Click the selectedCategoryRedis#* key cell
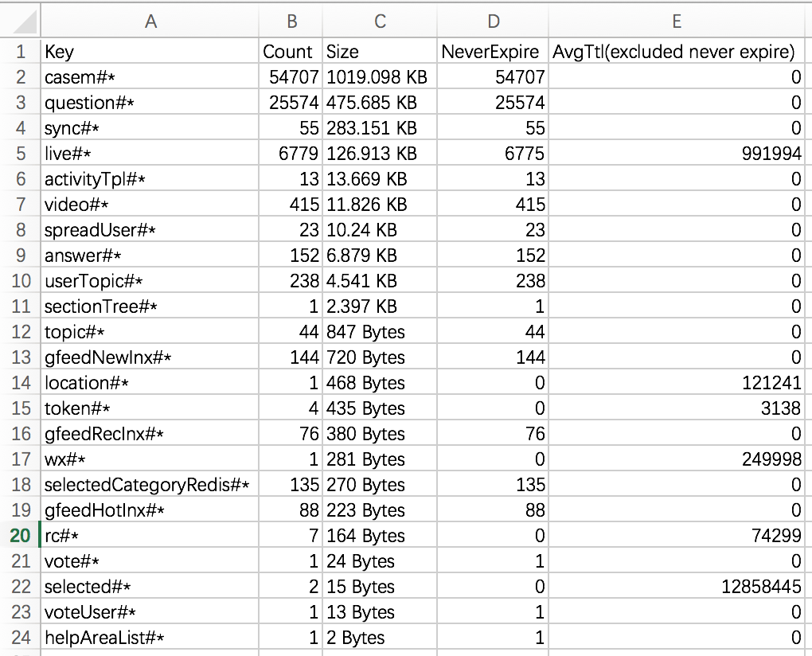 [x=150, y=484]
